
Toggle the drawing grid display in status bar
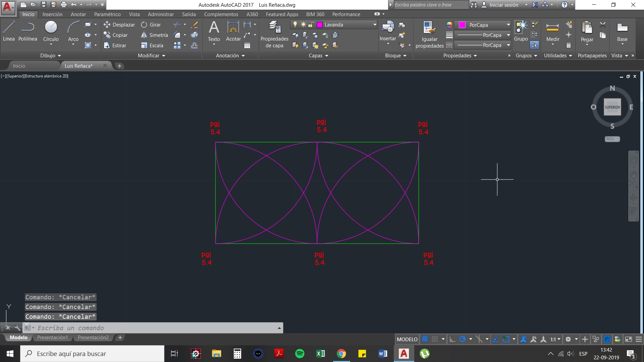click(425, 339)
